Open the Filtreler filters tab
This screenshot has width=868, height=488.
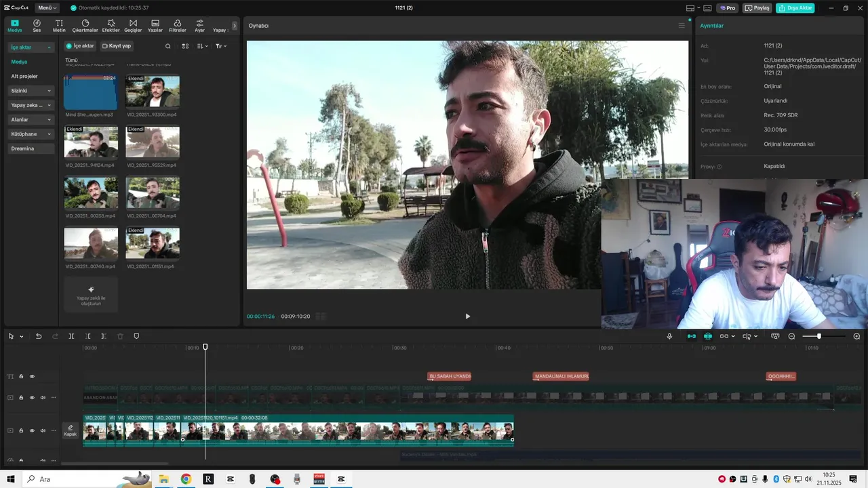177,26
